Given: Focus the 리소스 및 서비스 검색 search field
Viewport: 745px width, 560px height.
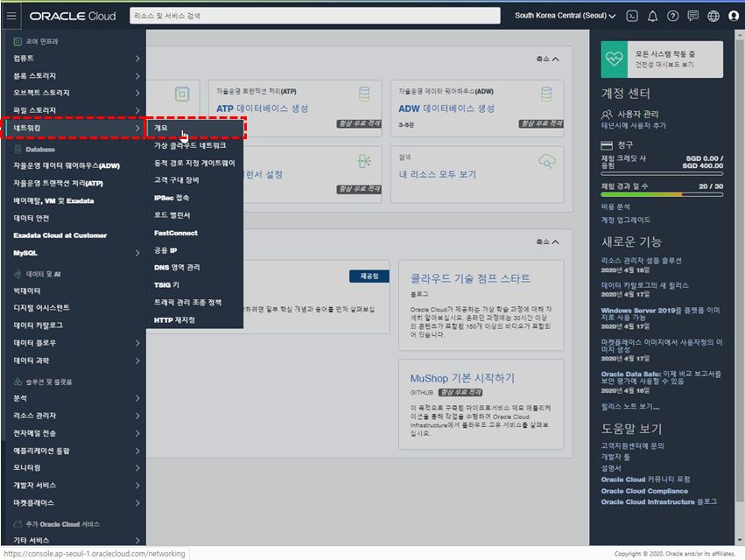Looking at the screenshot, I should (x=315, y=16).
